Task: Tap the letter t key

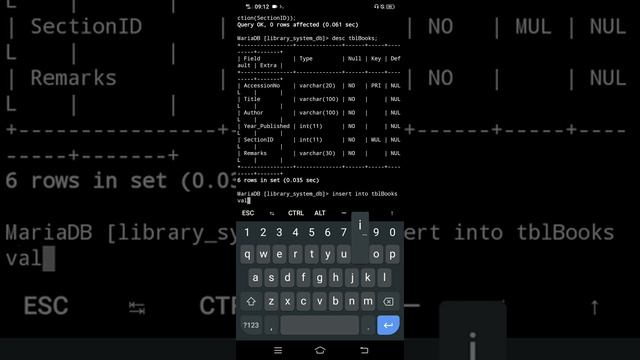Action: click(x=311, y=254)
